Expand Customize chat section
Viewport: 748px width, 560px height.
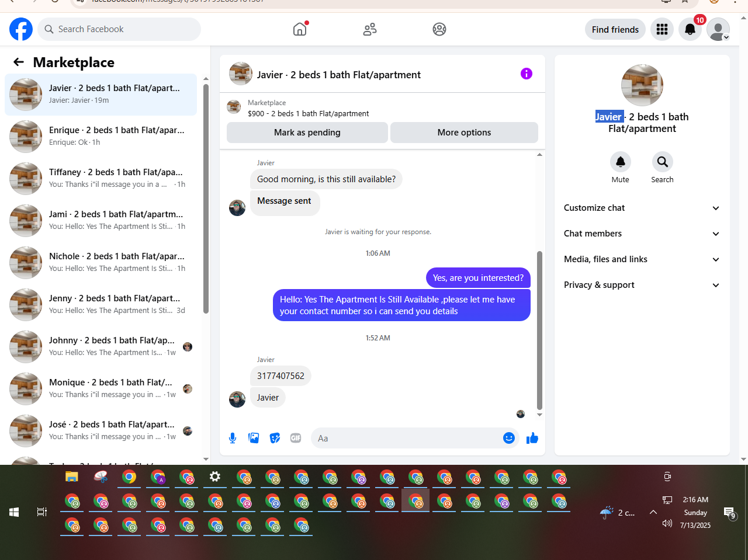click(x=642, y=208)
